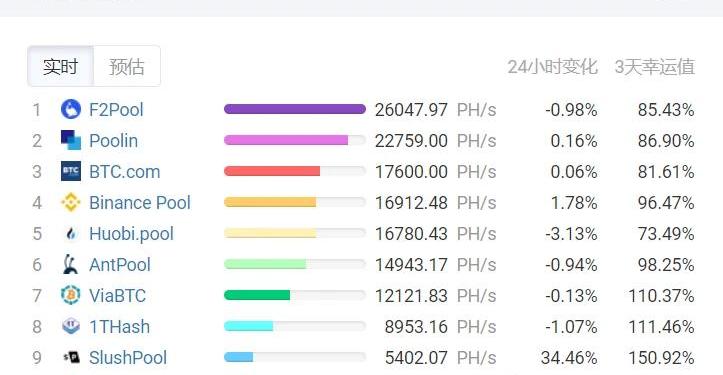Click the SlushPool logo icon
Viewport: 723px width, 375px height.
(71, 357)
